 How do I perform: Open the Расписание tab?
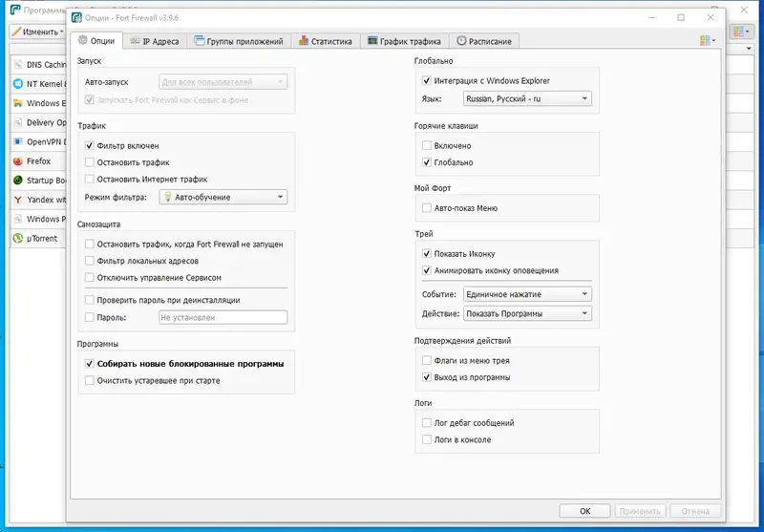(x=484, y=41)
